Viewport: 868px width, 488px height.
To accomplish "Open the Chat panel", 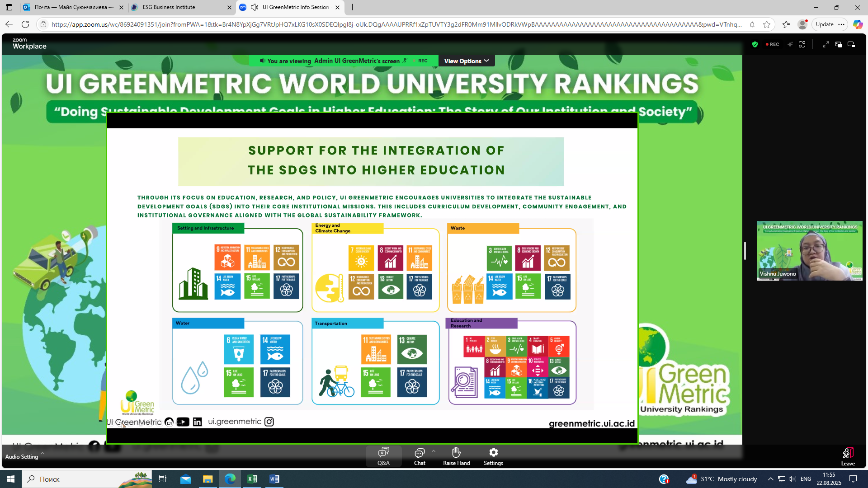I will 420,456.
